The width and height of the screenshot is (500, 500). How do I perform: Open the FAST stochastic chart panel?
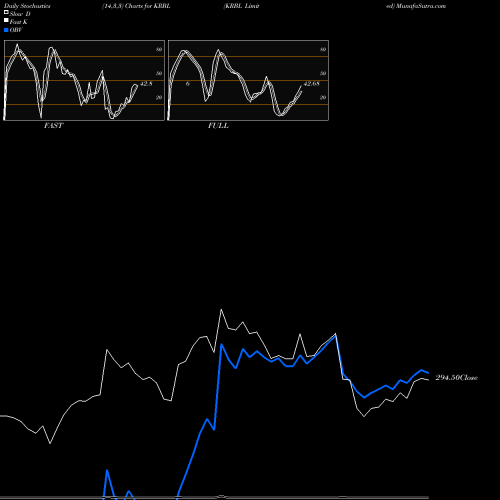(84, 80)
